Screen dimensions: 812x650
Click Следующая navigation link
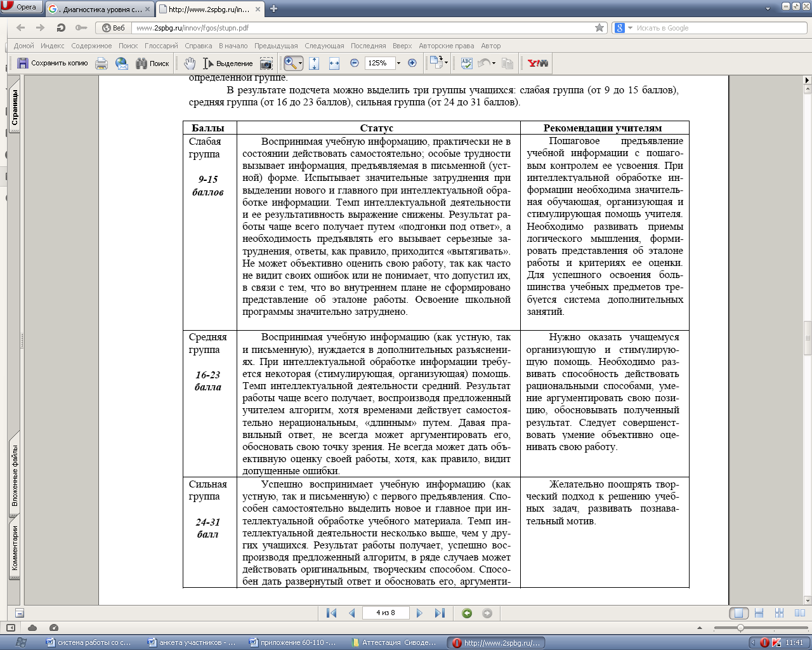click(324, 46)
